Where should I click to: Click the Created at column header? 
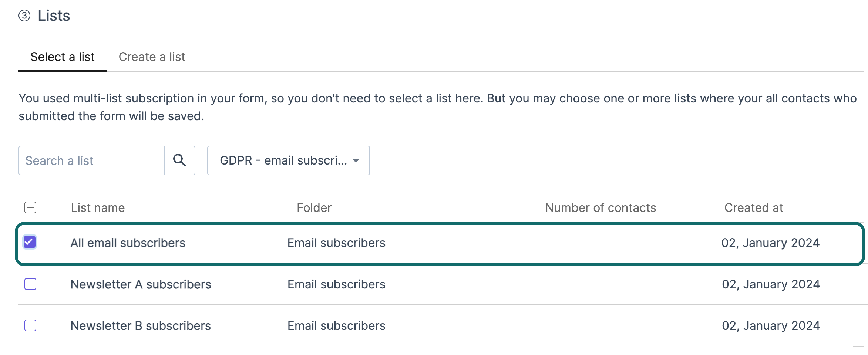754,208
